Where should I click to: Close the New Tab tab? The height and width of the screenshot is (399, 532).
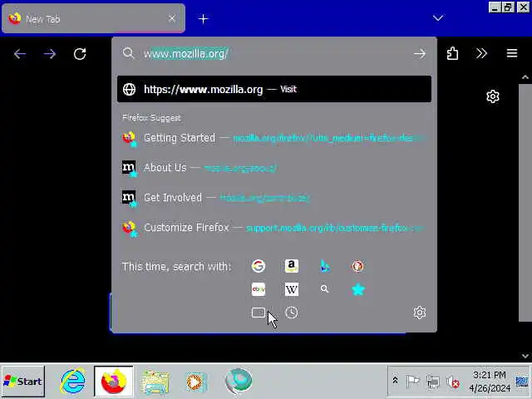click(x=172, y=18)
